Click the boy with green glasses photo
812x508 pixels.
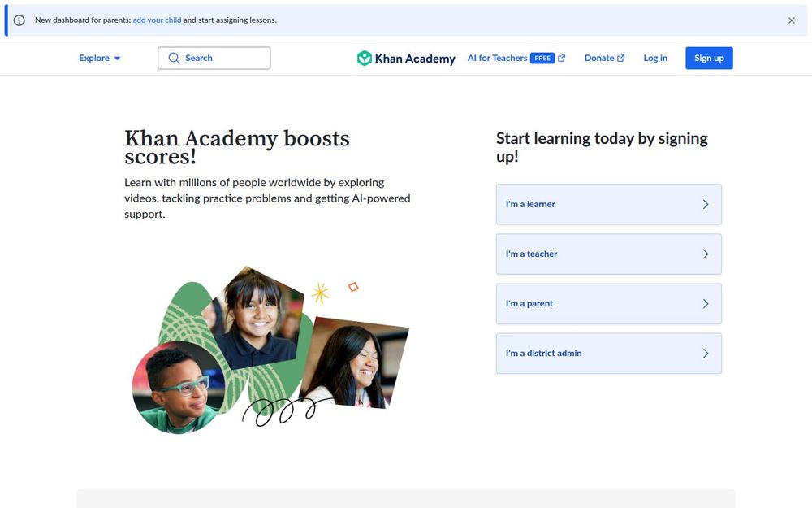(x=179, y=388)
